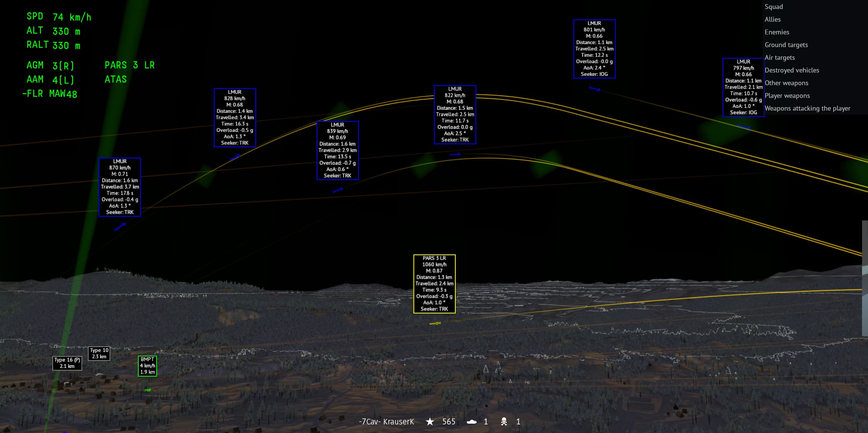The image size is (868, 433).
Task: Choose Other weapons entry
Action: (x=786, y=83)
